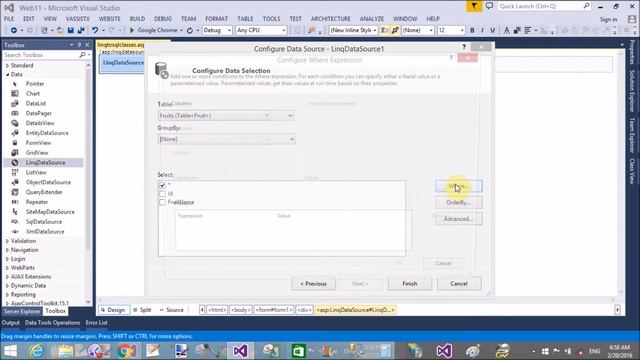Screen dimensions: 640x360
Task: Select the Chart control icon in Toolbox
Action: 15,93
